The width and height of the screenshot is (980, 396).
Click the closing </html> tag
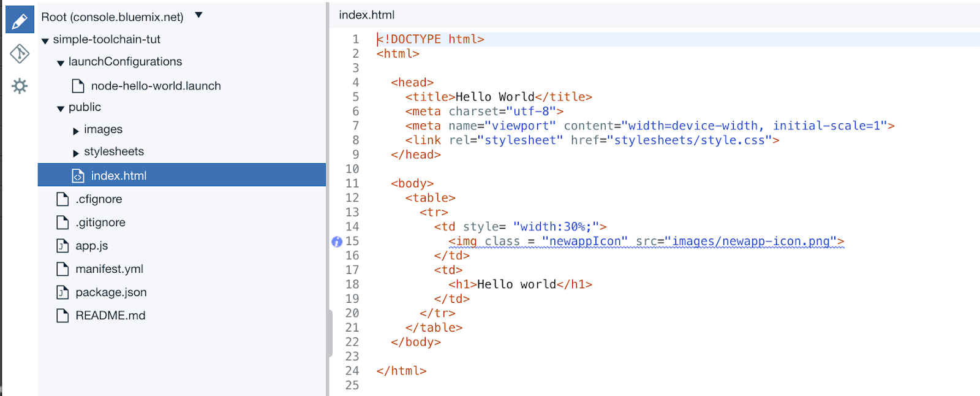(401, 371)
